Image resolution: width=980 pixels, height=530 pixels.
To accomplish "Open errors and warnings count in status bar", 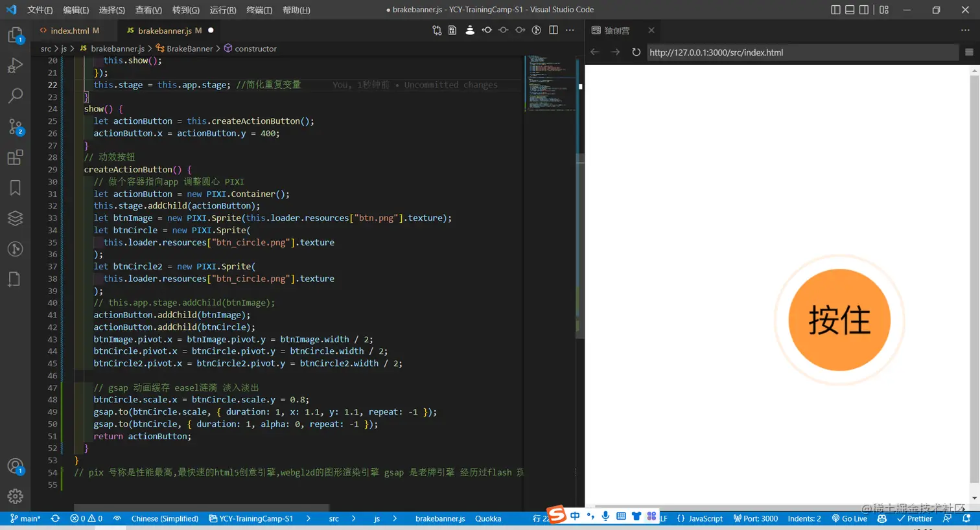I will click(86, 519).
